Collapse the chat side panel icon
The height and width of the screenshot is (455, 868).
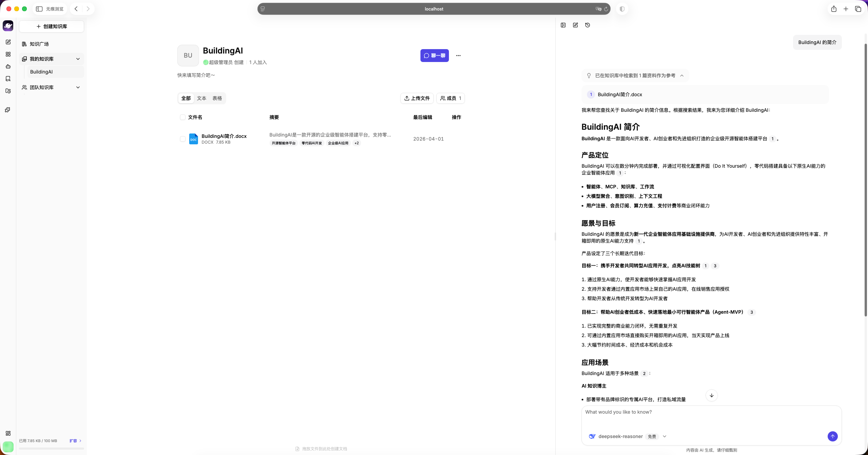[x=563, y=25]
